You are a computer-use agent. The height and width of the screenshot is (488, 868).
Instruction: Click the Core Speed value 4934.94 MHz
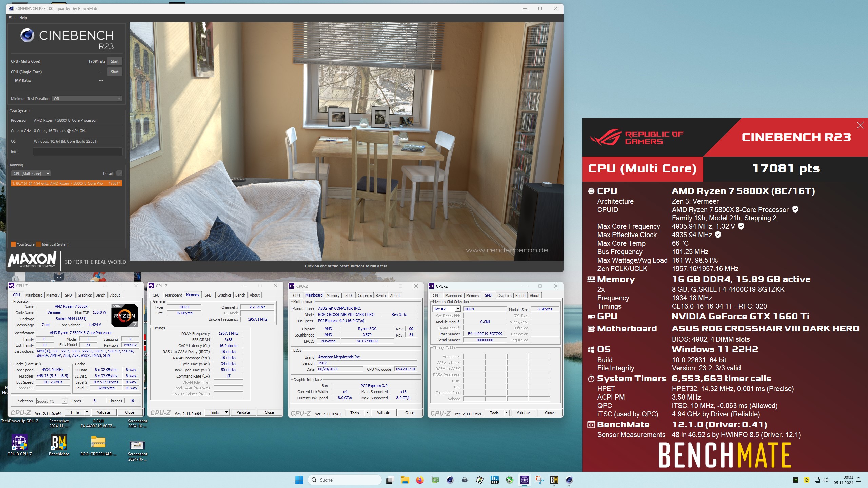pos(53,370)
